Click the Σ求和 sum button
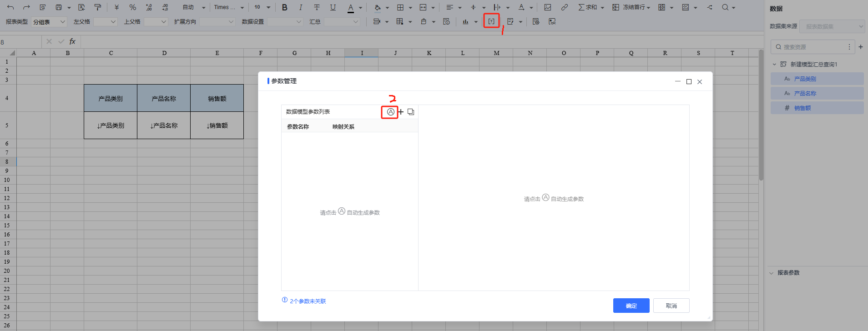This screenshot has height=331, width=868. [588, 7]
